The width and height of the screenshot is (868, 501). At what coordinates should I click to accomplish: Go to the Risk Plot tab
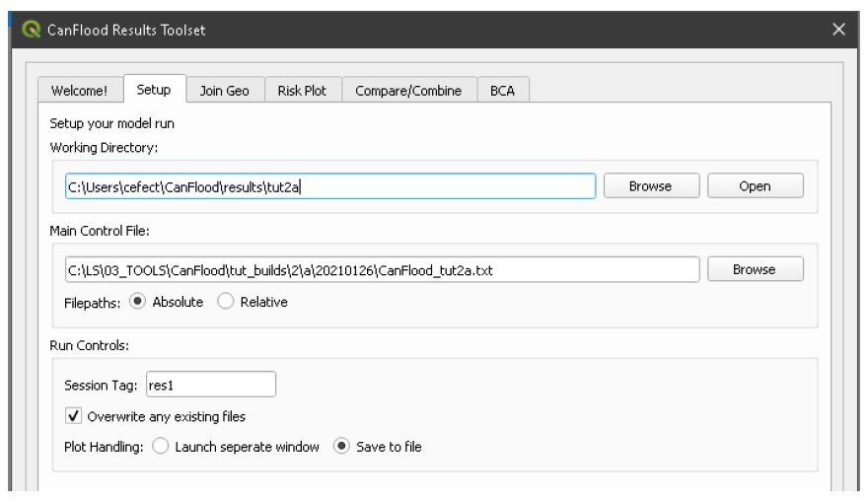(x=302, y=90)
